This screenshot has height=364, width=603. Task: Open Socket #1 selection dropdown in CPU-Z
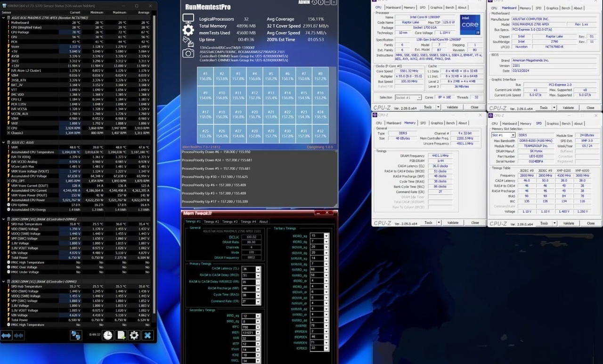(x=420, y=97)
